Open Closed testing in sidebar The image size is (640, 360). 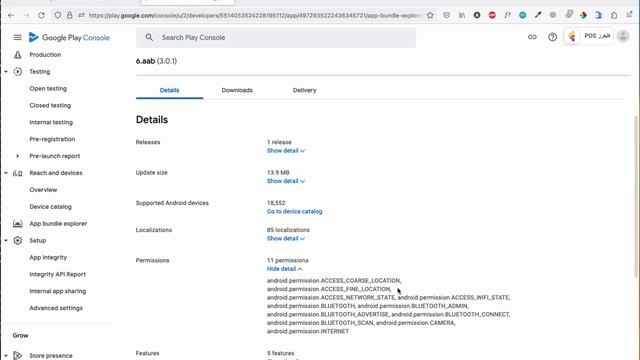(x=50, y=105)
